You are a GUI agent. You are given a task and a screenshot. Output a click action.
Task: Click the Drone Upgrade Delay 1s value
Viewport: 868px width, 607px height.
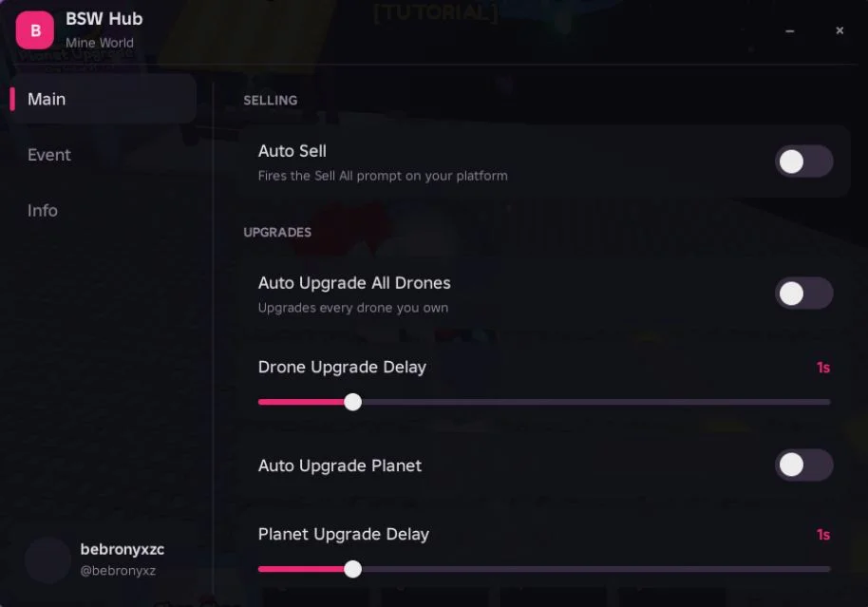(823, 368)
